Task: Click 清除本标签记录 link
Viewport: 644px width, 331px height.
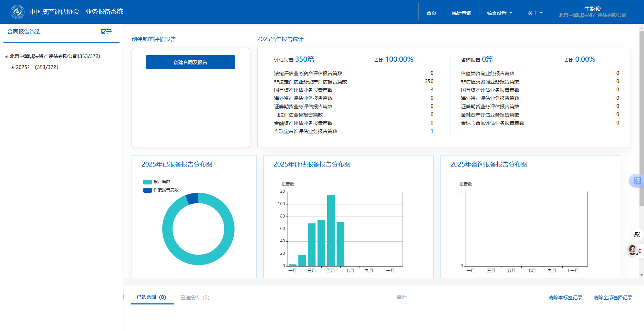Action: pos(565,298)
